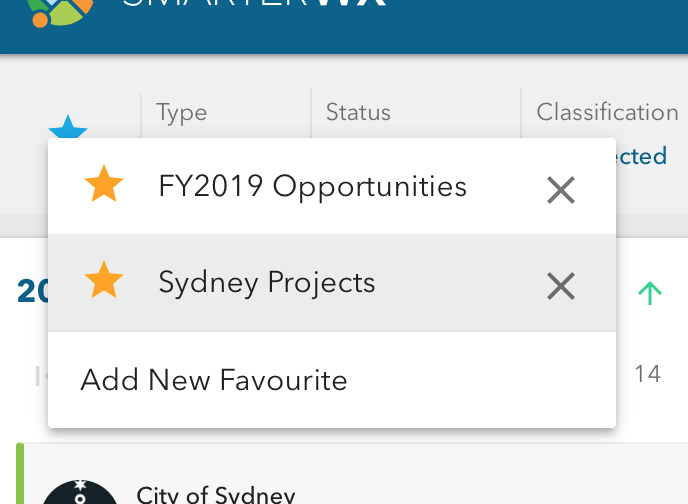Click the orange star beside FY2019 Opportunities
Image resolution: width=688 pixels, height=504 pixels.
click(x=104, y=184)
